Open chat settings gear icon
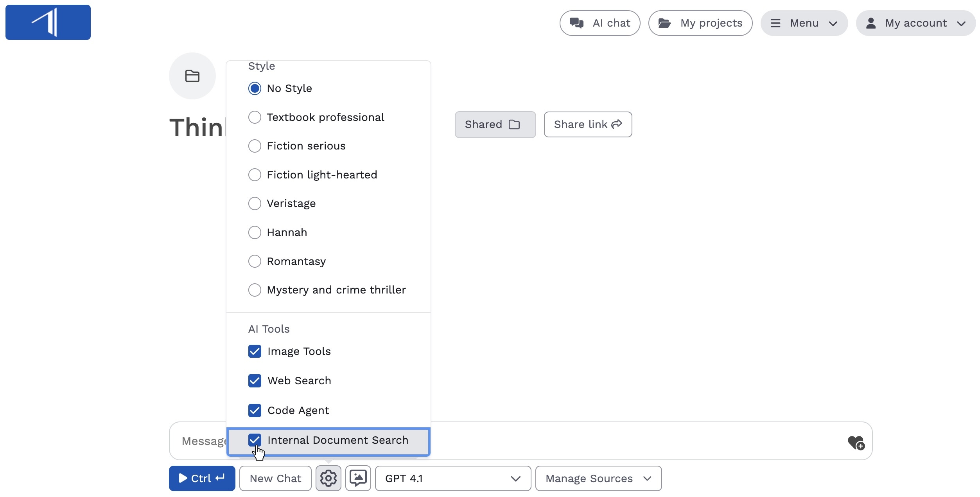Viewport: 980px width, 497px height. [328, 478]
